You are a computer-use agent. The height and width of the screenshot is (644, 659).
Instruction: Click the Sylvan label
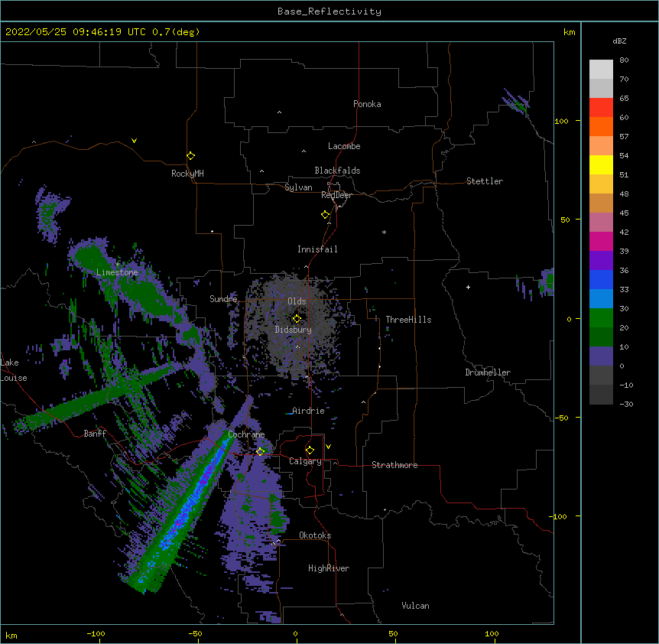click(x=298, y=187)
